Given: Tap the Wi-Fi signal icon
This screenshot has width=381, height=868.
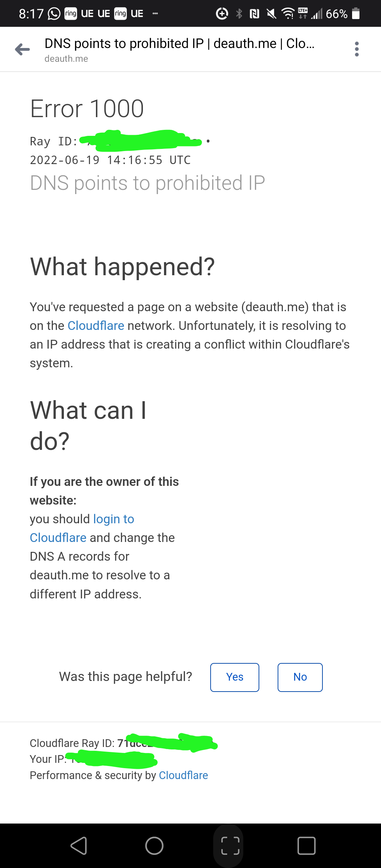Looking at the screenshot, I should [x=288, y=13].
